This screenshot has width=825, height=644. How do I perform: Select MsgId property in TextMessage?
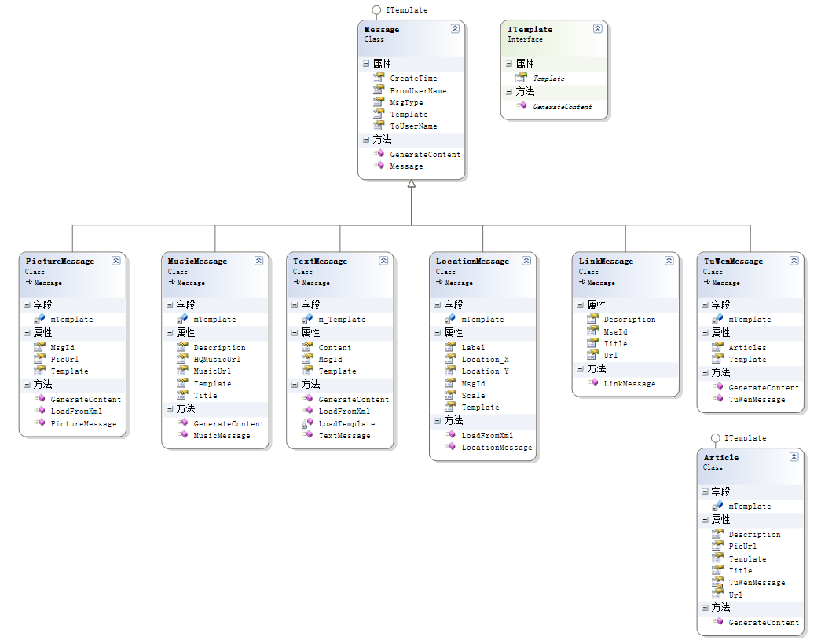(330, 359)
